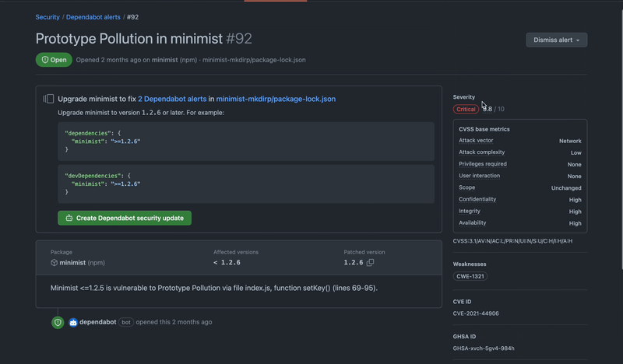Click the green Open status badge

pyautogui.click(x=54, y=60)
